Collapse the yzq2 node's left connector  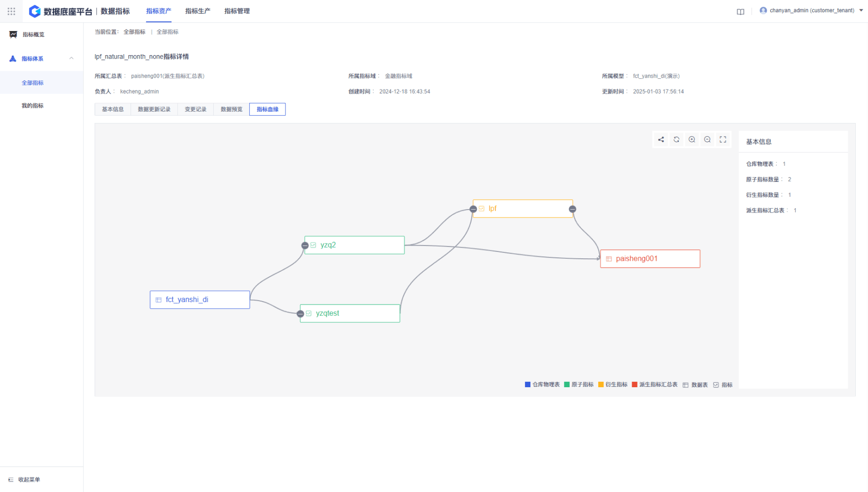(x=305, y=246)
